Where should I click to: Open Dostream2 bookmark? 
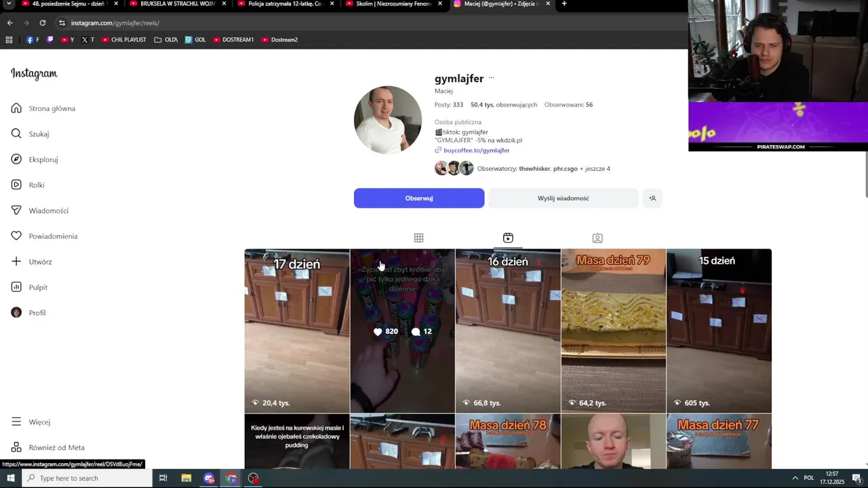279,40
